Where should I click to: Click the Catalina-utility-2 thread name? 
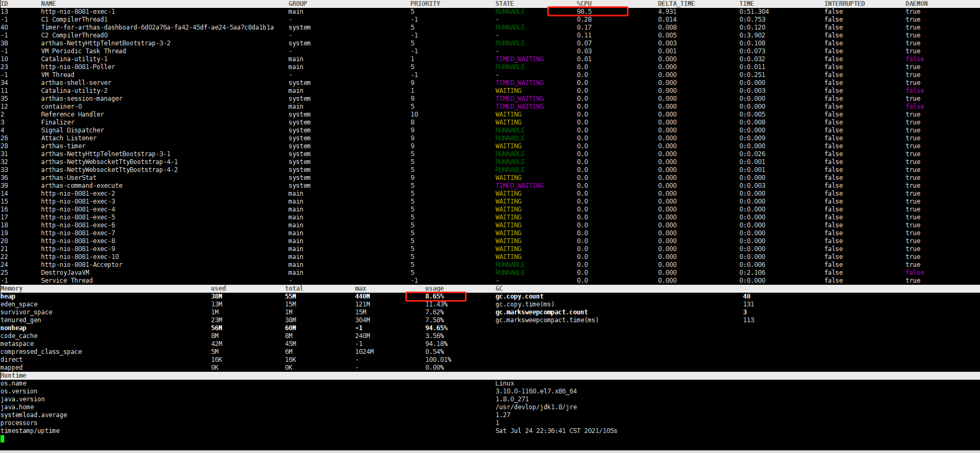pyautogui.click(x=74, y=91)
